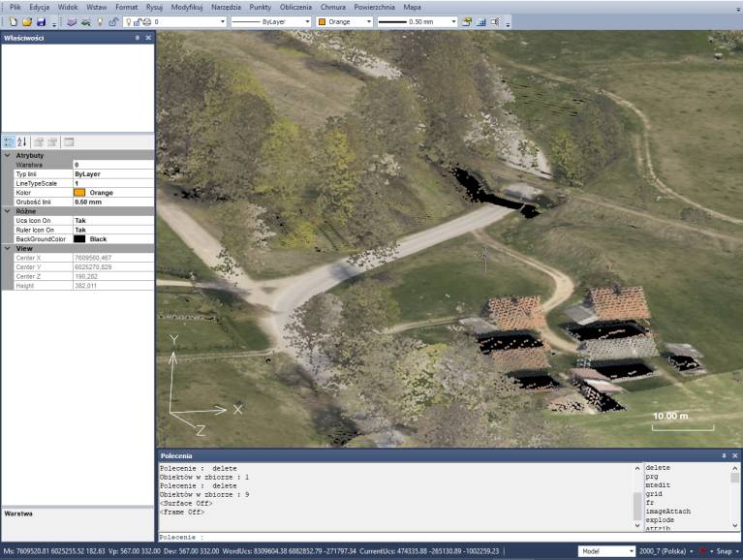
Task: Open the Powierzchnia menu
Action: point(374,7)
